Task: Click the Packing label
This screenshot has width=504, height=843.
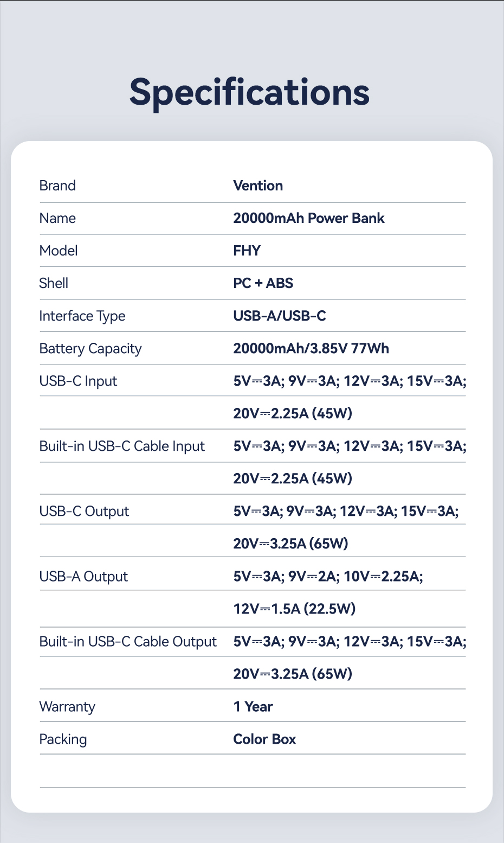Action: (x=63, y=739)
